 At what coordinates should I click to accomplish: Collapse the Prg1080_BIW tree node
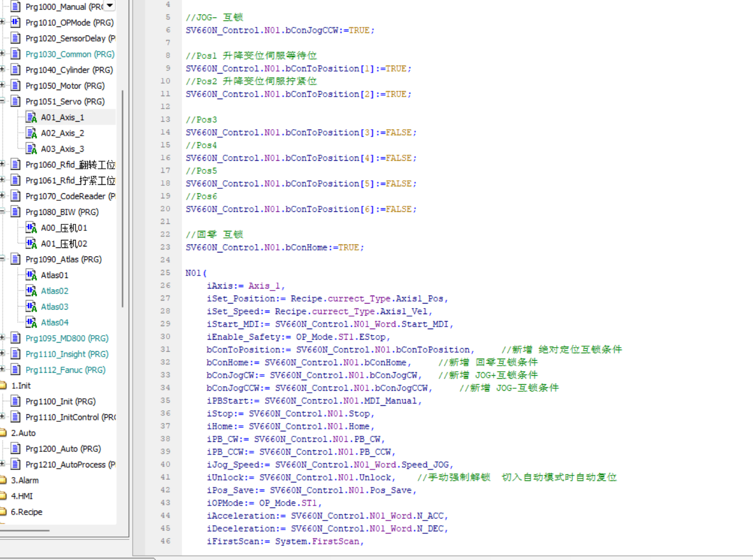3,211
